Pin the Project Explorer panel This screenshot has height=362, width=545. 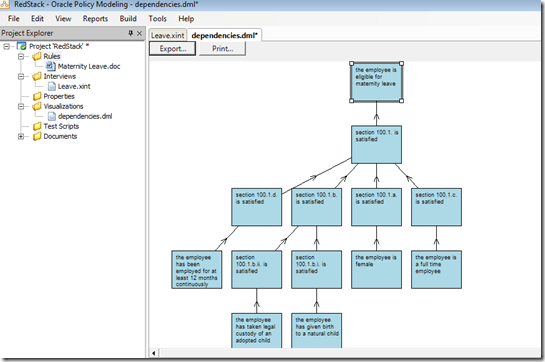pos(130,33)
